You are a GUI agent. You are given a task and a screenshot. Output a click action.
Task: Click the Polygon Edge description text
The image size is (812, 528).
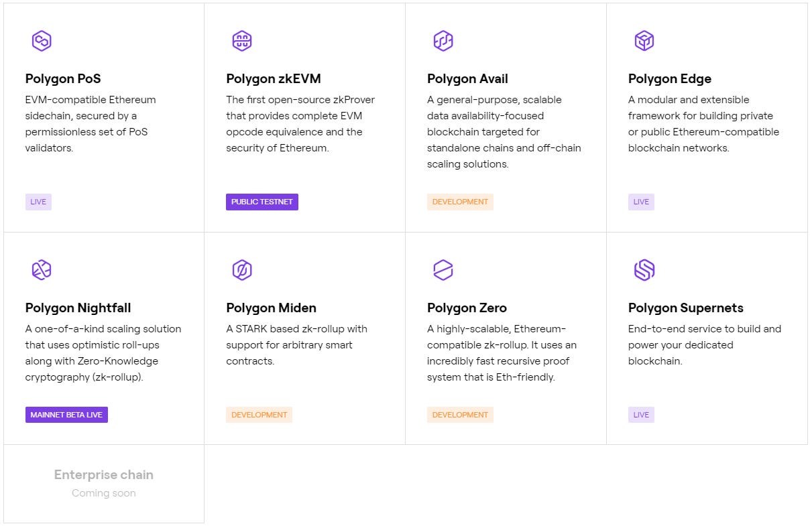[x=703, y=124]
